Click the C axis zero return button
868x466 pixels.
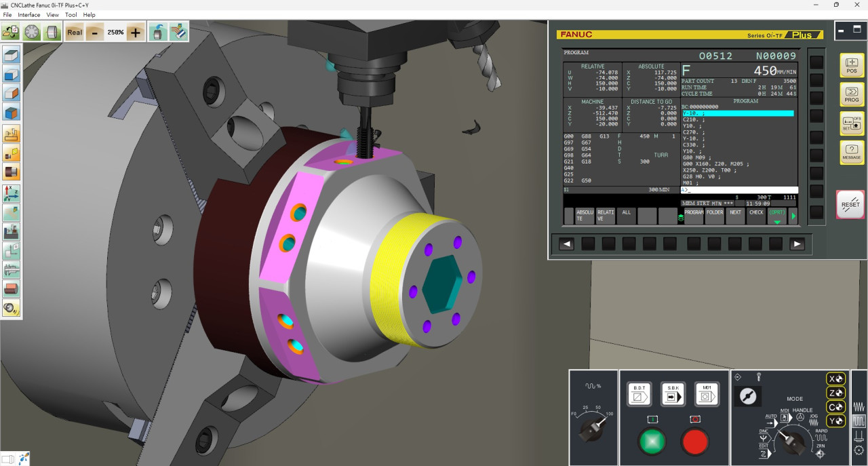(x=836, y=407)
